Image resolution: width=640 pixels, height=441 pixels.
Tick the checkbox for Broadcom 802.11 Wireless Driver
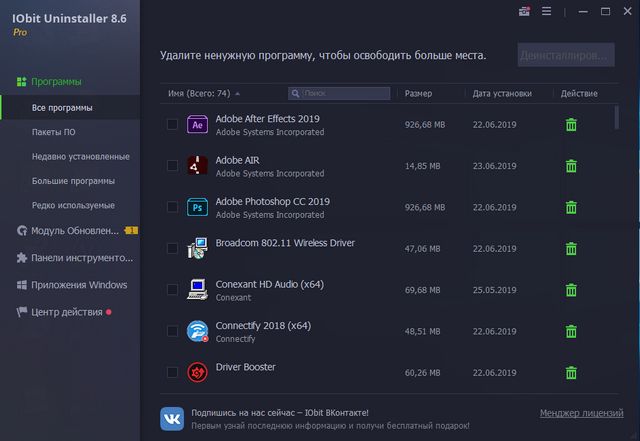pos(172,249)
